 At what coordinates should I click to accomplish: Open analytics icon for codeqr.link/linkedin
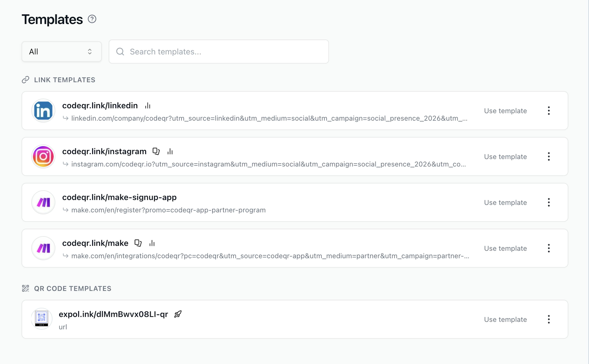[148, 106]
